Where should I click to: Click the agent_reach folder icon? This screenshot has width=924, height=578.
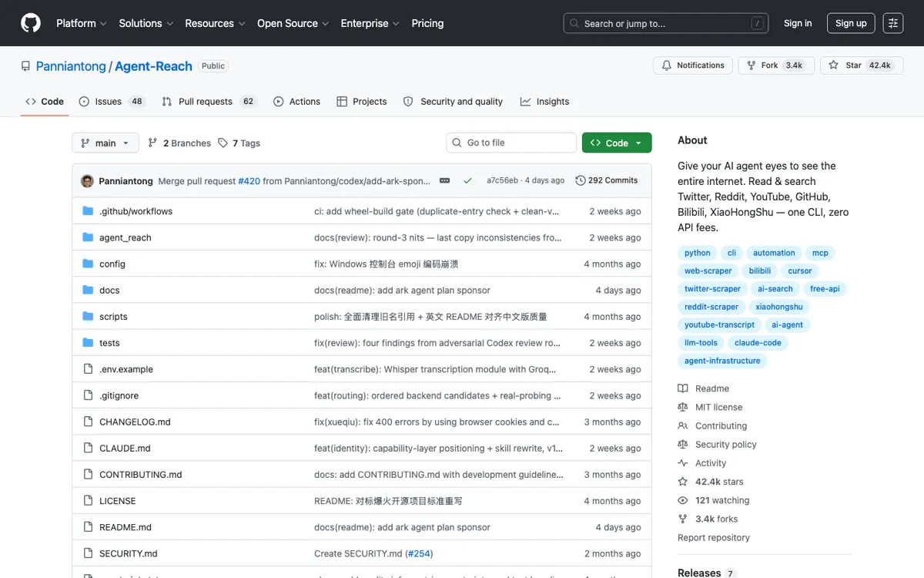click(88, 237)
